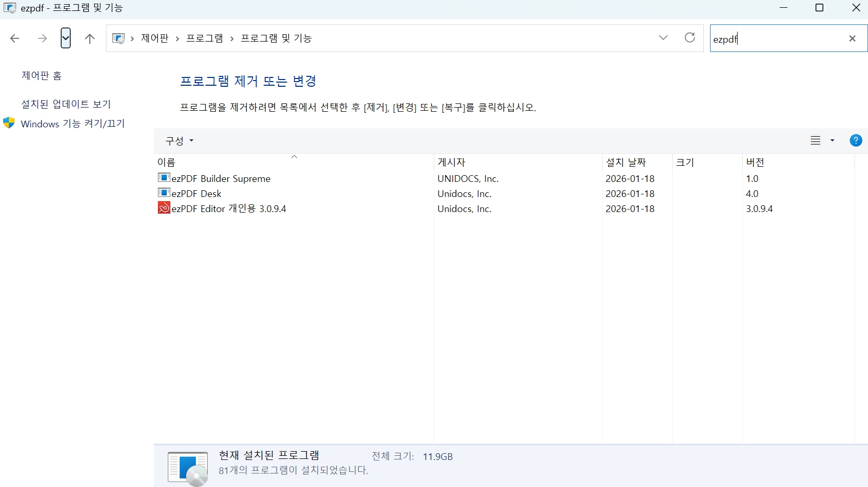Click install date of ezPDF Editor

(630, 208)
